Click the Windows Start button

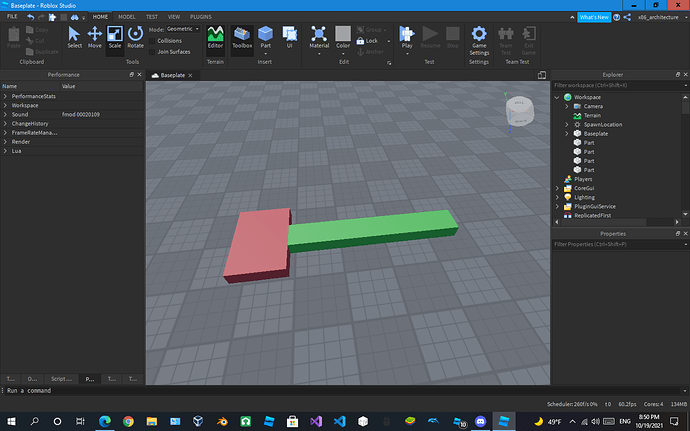[x=11, y=421]
